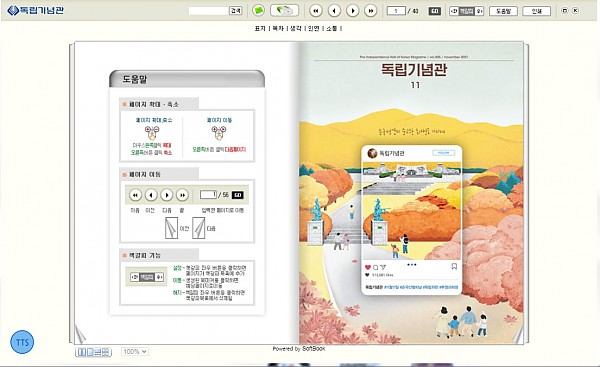Jump to last page with fast-forward button
The image size is (600, 367).
point(370,11)
